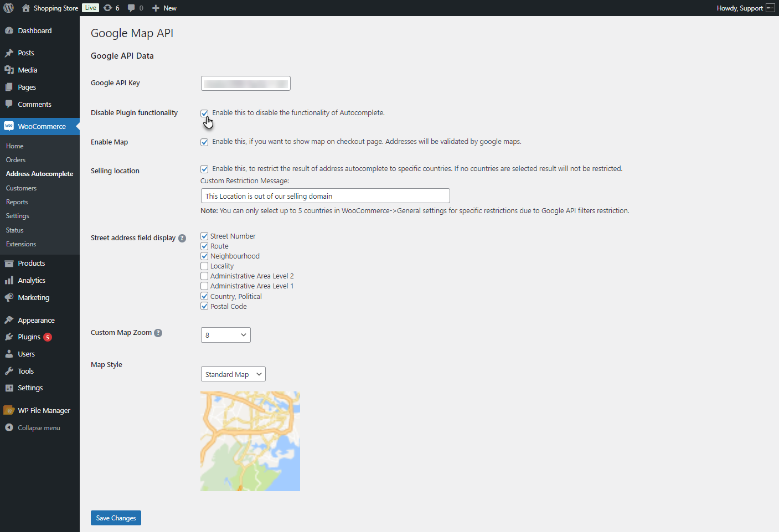Click the WordPress logo icon

[x=9, y=8]
